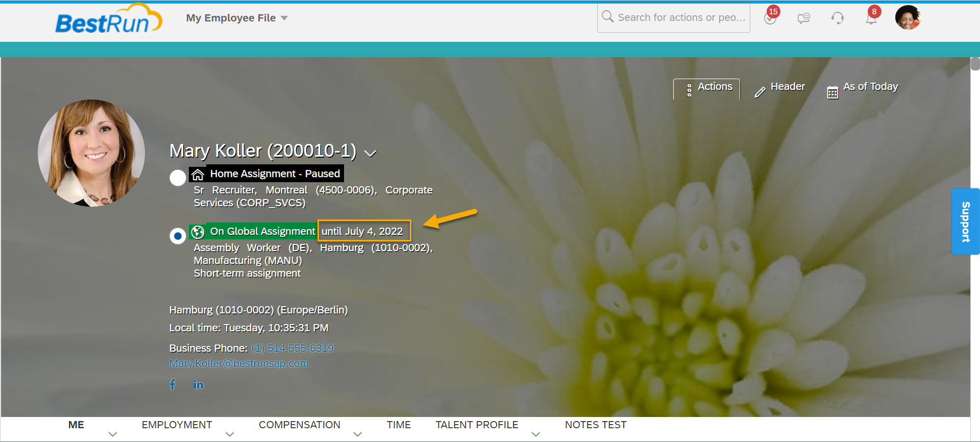Click the As of Today date button
980x442 pixels.
click(x=863, y=89)
